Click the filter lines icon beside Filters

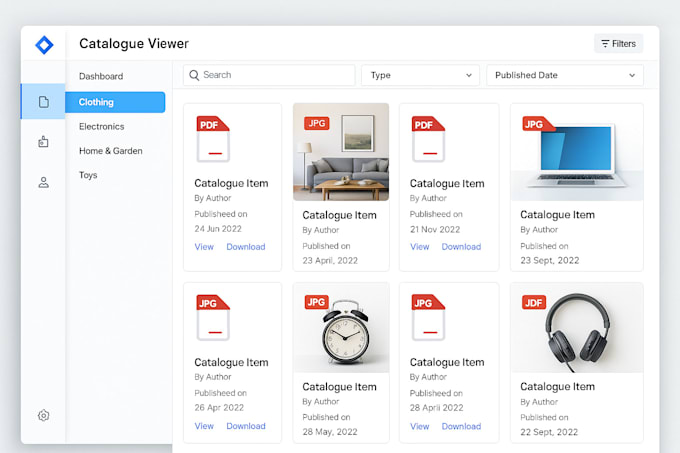tap(605, 44)
